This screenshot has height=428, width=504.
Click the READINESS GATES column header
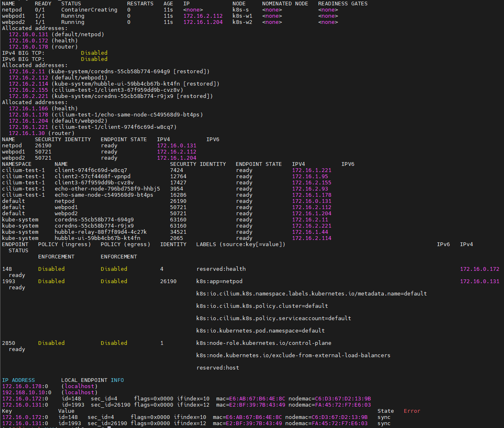343,4
